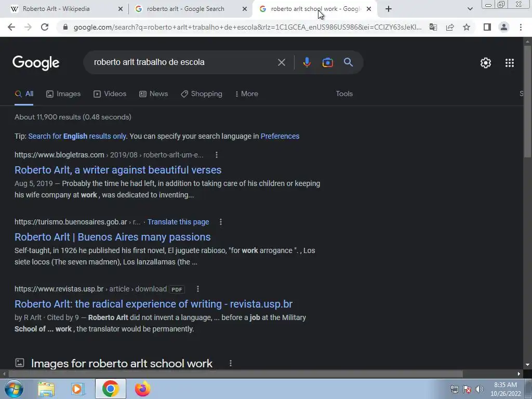The height and width of the screenshot is (399, 532).
Task: Click the vertical scrollbar thumb
Action: tap(527, 101)
